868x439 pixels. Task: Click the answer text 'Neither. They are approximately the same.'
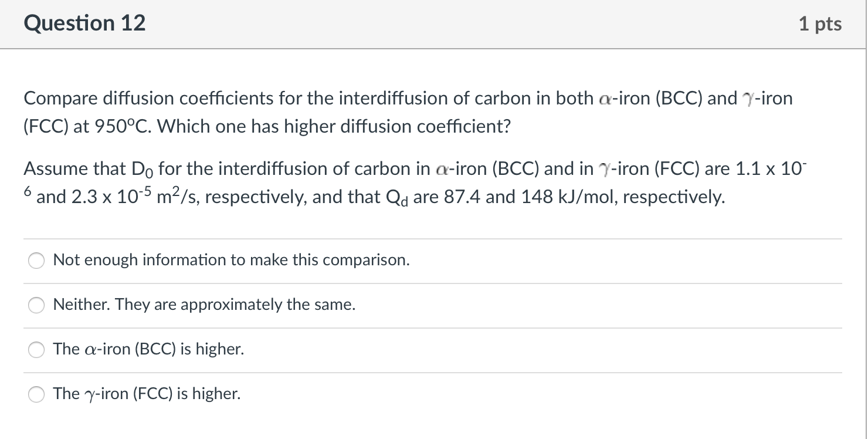204,305
